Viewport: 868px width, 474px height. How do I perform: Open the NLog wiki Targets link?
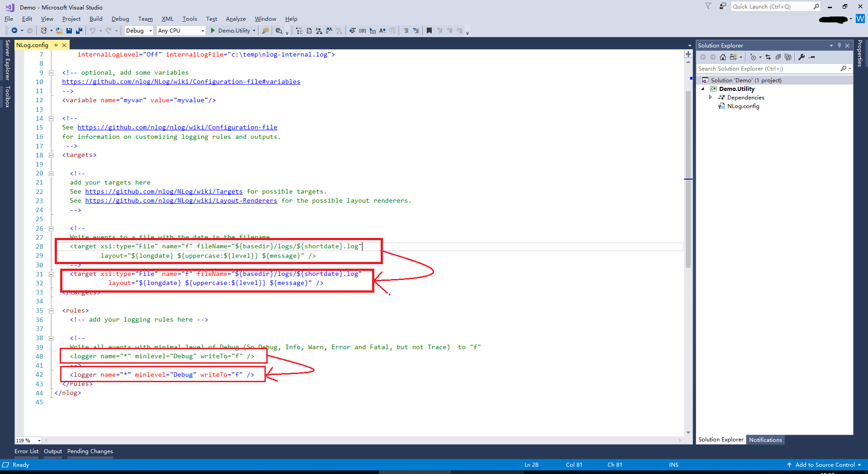164,192
